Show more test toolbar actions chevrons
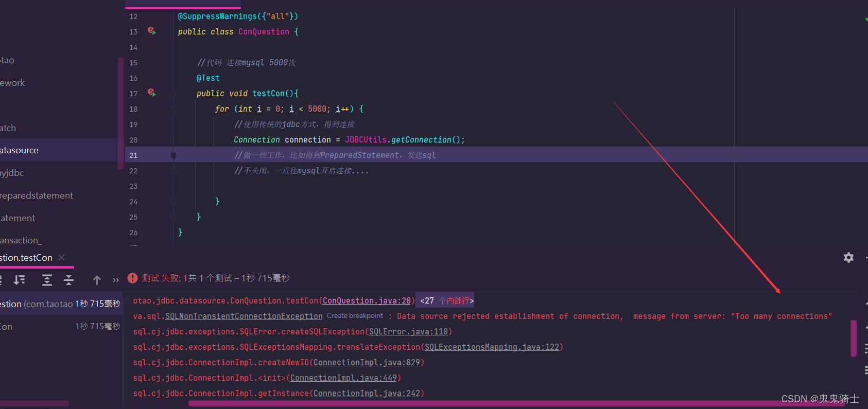The image size is (868, 409). [116, 280]
